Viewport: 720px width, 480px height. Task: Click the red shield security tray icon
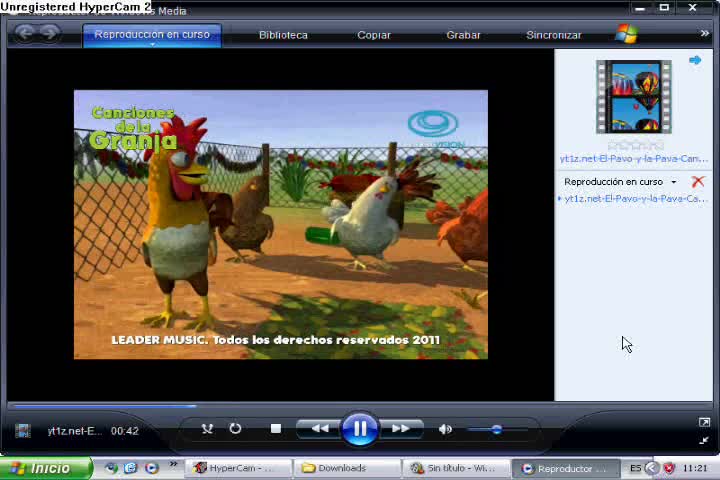[669, 468]
